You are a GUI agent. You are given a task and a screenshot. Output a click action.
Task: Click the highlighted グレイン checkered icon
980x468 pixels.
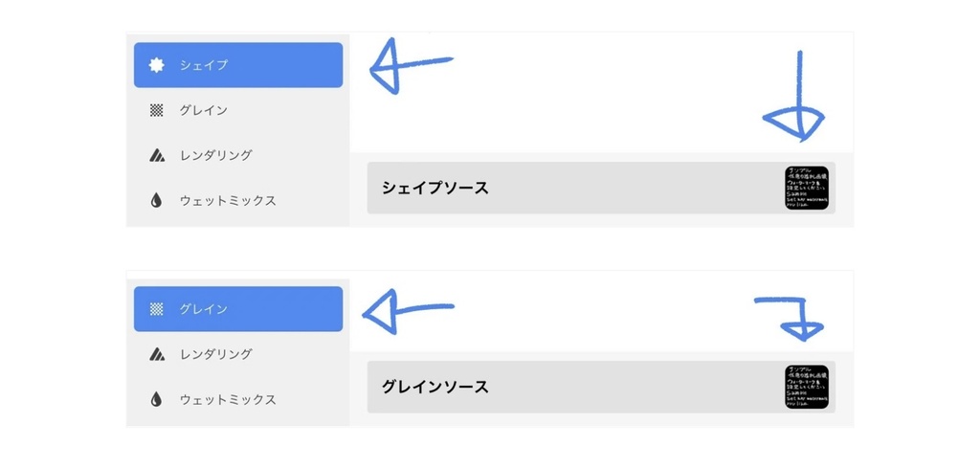click(x=157, y=309)
